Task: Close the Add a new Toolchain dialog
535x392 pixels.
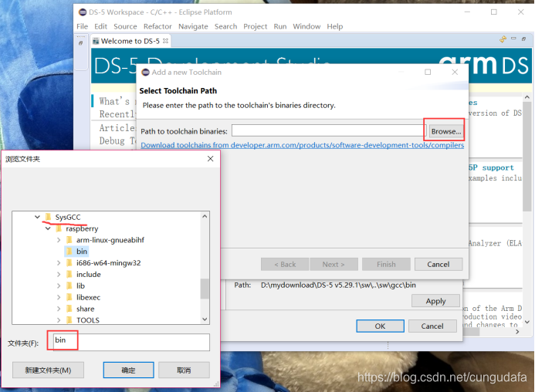Action: pyautogui.click(x=455, y=72)
